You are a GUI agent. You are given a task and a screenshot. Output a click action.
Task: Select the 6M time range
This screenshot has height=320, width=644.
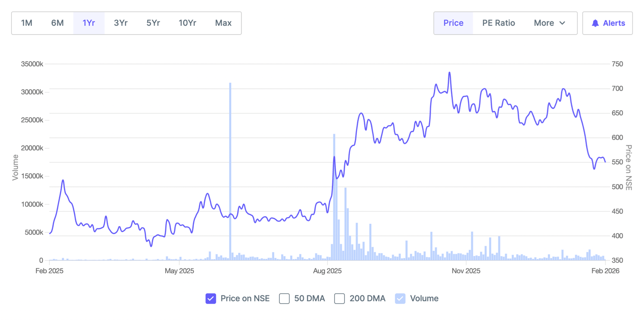point(57,23)
